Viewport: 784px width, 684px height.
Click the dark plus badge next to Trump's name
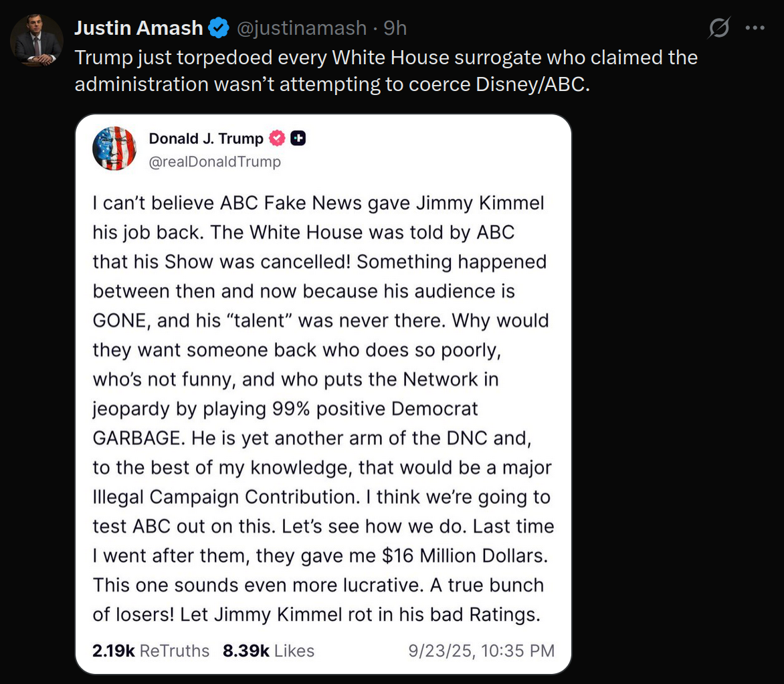298,139
